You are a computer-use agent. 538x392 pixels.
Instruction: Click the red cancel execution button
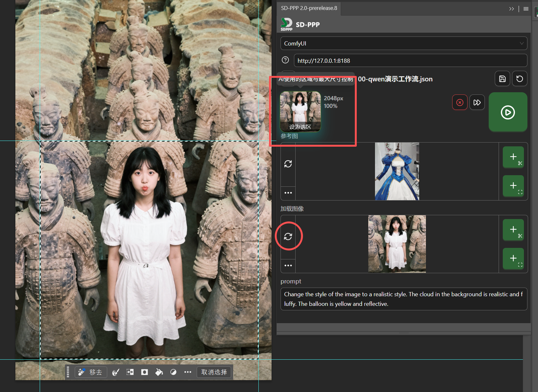pos(460,102)
